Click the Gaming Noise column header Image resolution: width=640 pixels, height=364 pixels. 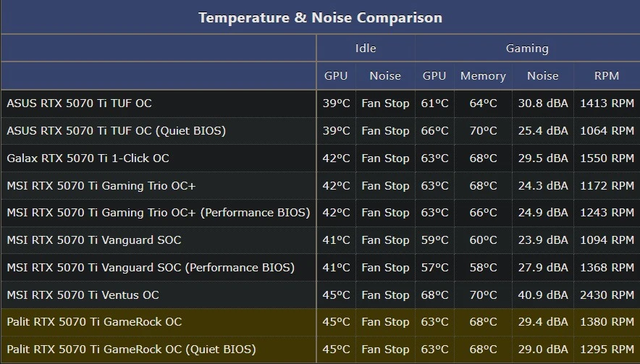[543, 75]
